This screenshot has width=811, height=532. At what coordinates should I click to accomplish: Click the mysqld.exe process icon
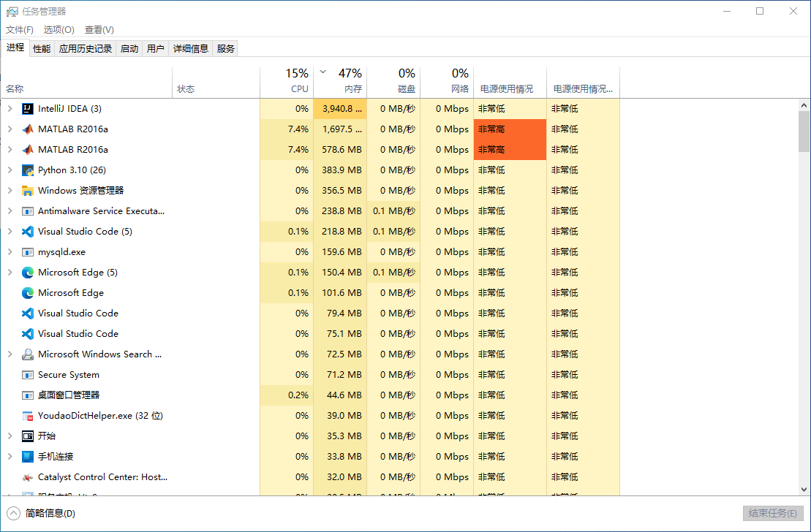pyautogui.click(x=27, y=252)
